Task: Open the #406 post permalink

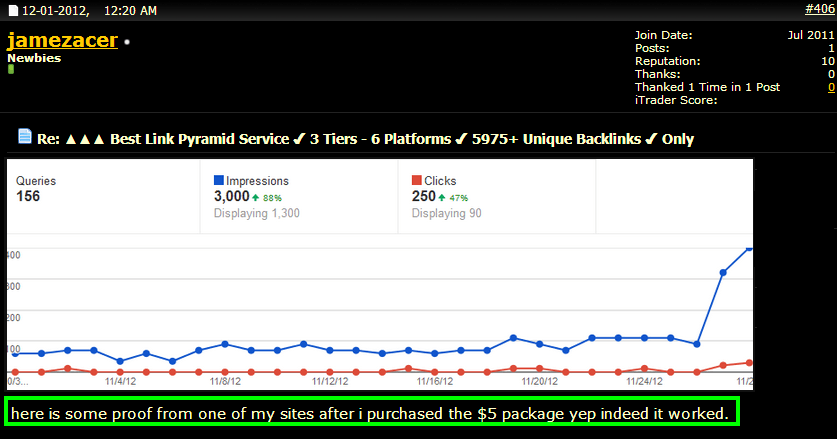Action: (820, 9)
